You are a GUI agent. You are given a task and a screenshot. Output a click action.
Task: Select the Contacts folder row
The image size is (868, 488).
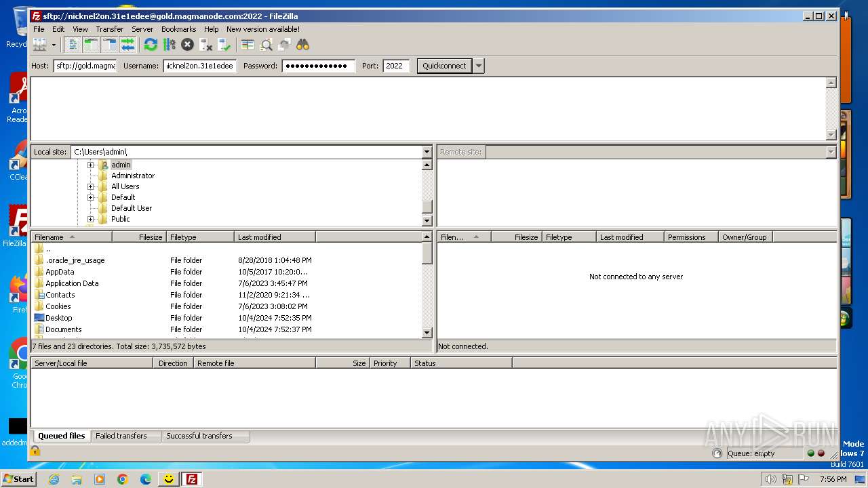pos(226,295)
